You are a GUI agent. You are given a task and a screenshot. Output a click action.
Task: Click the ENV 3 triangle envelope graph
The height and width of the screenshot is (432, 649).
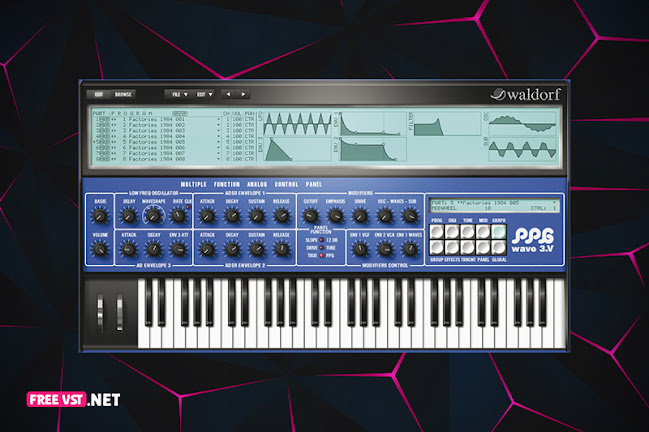(297, 149)
